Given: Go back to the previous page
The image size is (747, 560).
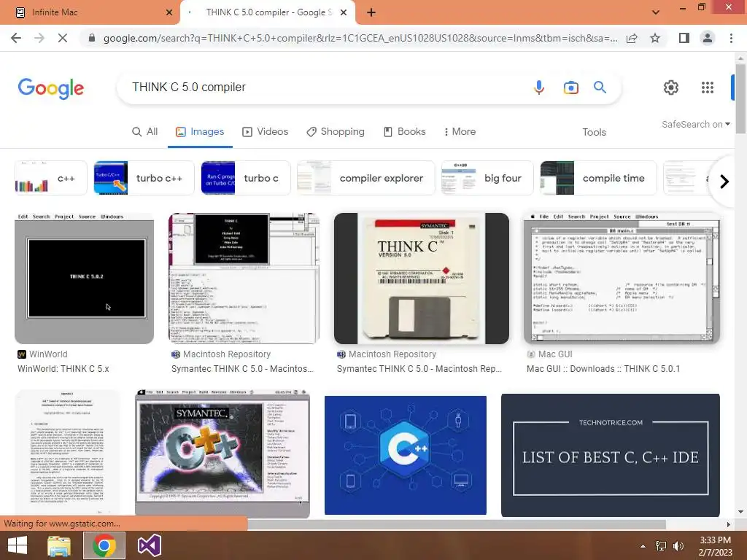Looking at the screenshot, I should 16,38.
